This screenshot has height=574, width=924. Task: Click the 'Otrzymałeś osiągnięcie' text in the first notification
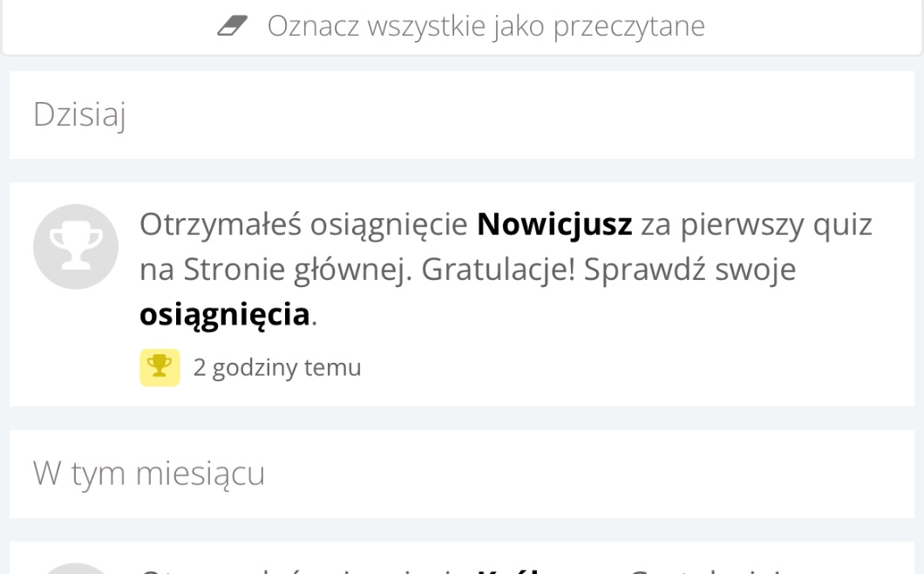pyautogui.click(x=303, y=225)
